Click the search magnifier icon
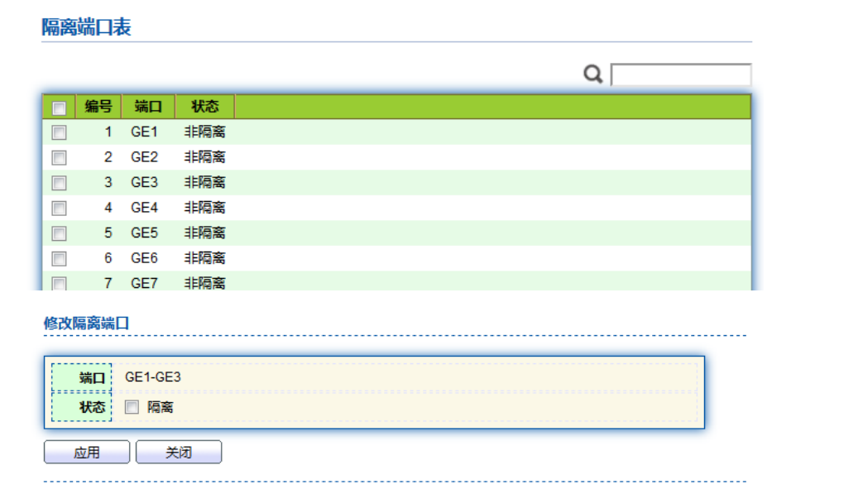 tap(592, 74)
